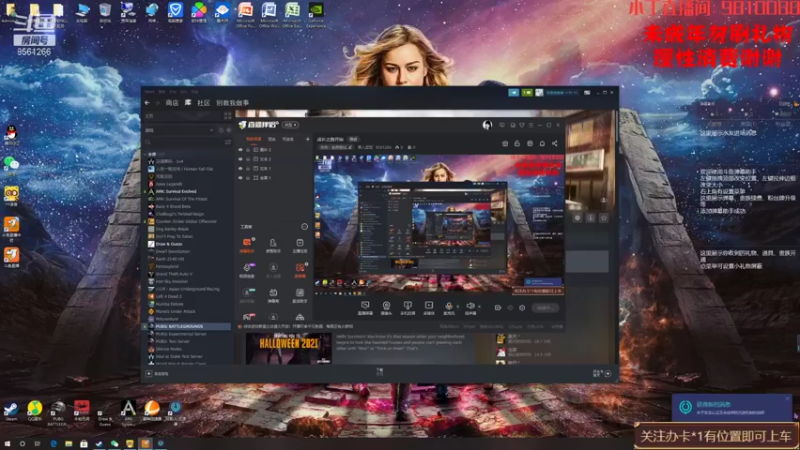Open the first orange toolbox tool icon

pos(247,244)
